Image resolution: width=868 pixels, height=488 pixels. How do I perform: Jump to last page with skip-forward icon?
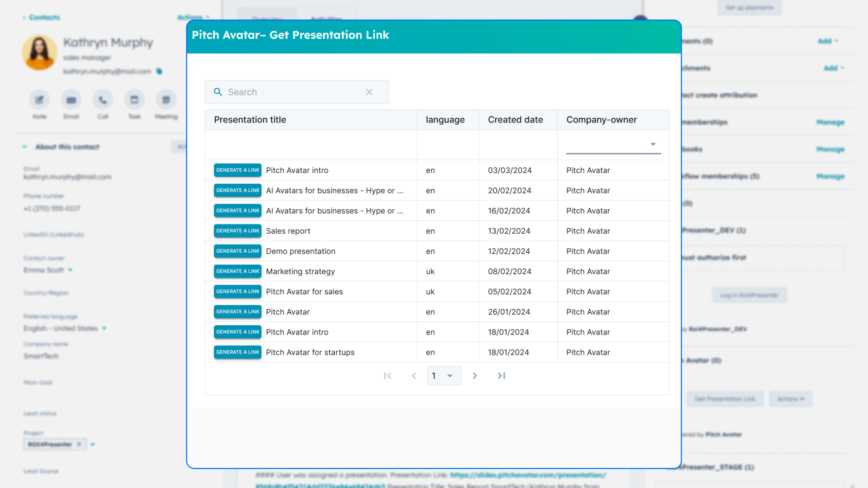coord(501,375)
